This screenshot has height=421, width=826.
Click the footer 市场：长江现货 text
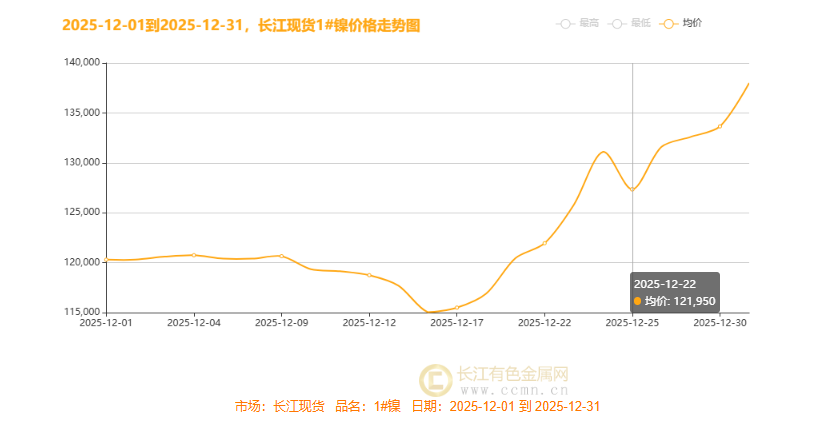point(280,406)
